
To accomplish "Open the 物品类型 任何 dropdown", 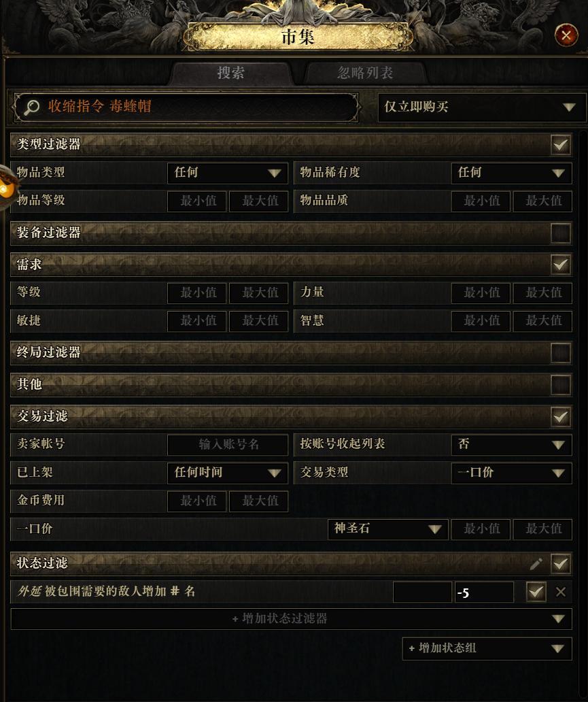I will point(227,173).
